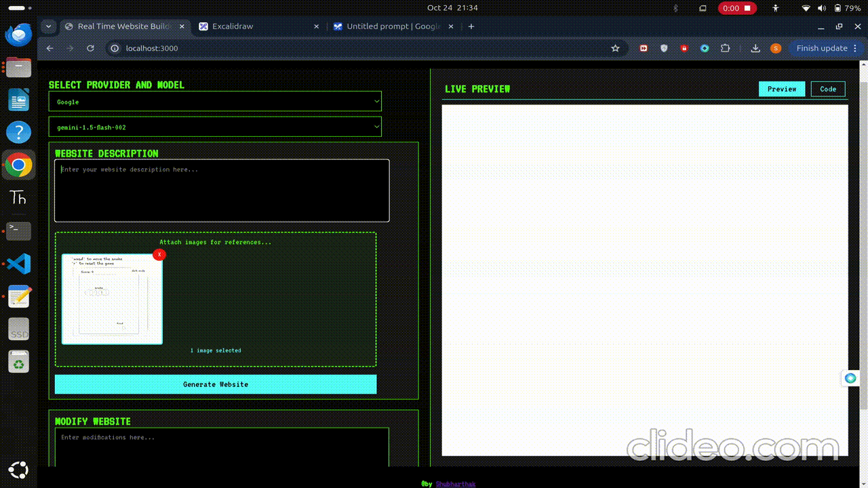Open Visual Studio Code from the dock
The height and width of the screenshot is (488, 868).
(18, 263)
